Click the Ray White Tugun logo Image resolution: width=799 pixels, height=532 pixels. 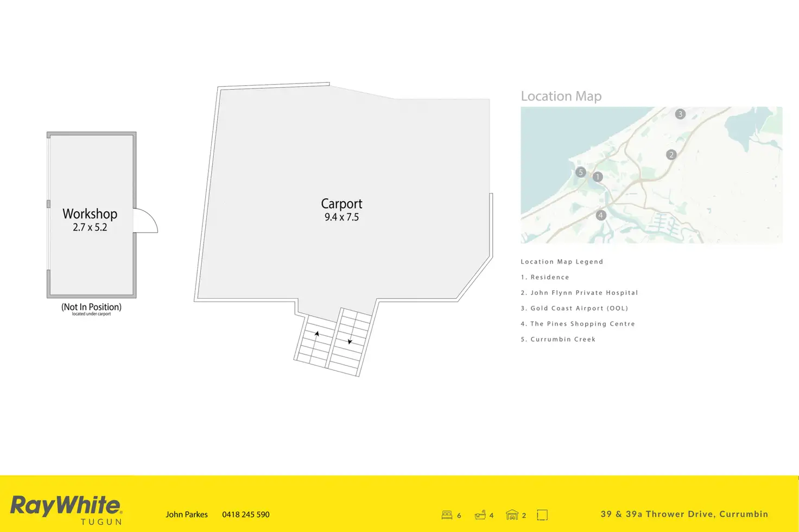click(x=66, y=509)
